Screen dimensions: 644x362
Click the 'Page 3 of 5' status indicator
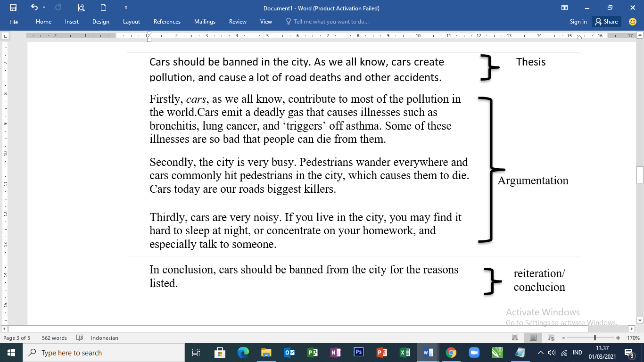click(x=17, y=338)
